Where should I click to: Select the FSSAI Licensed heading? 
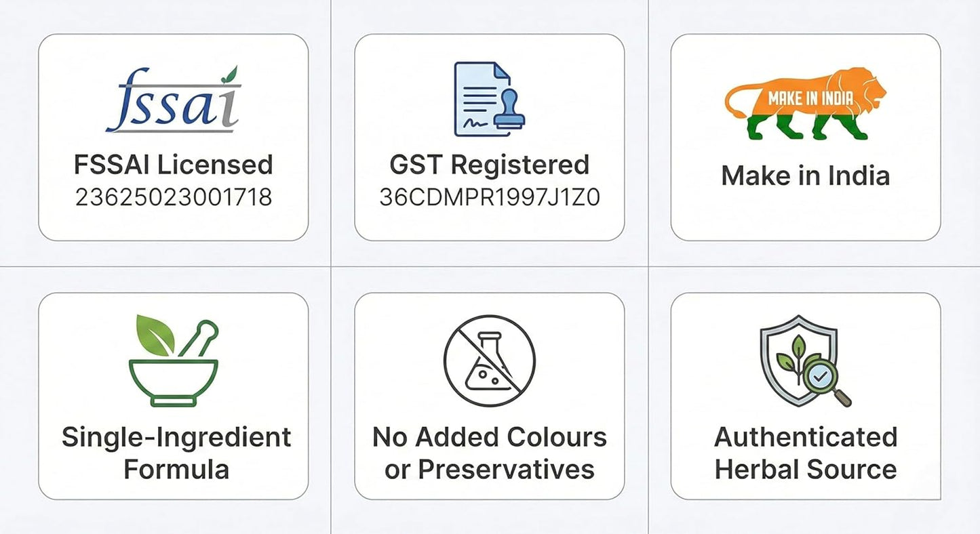pos(173,165)
